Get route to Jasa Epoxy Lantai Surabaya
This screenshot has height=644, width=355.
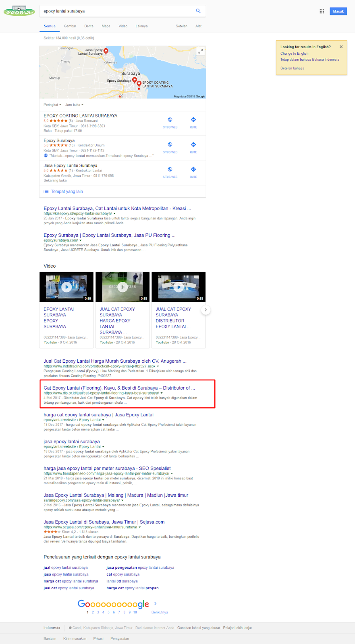(193, 172)
